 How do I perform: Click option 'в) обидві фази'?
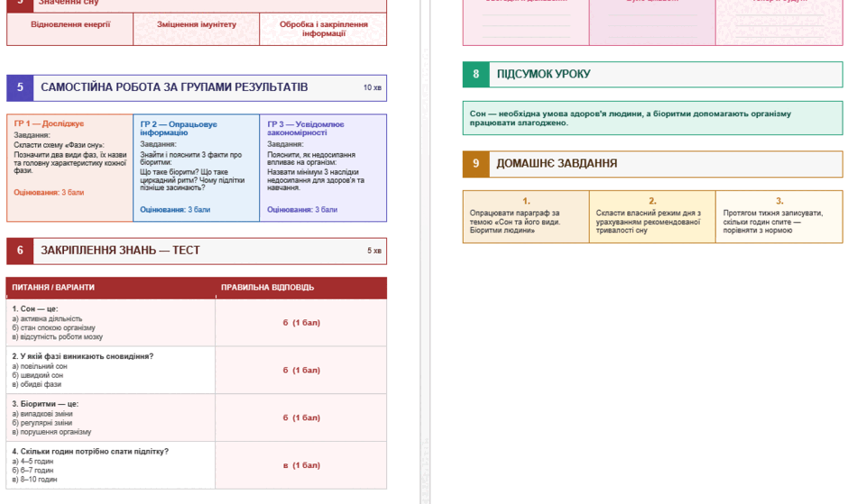coord(36,384)
